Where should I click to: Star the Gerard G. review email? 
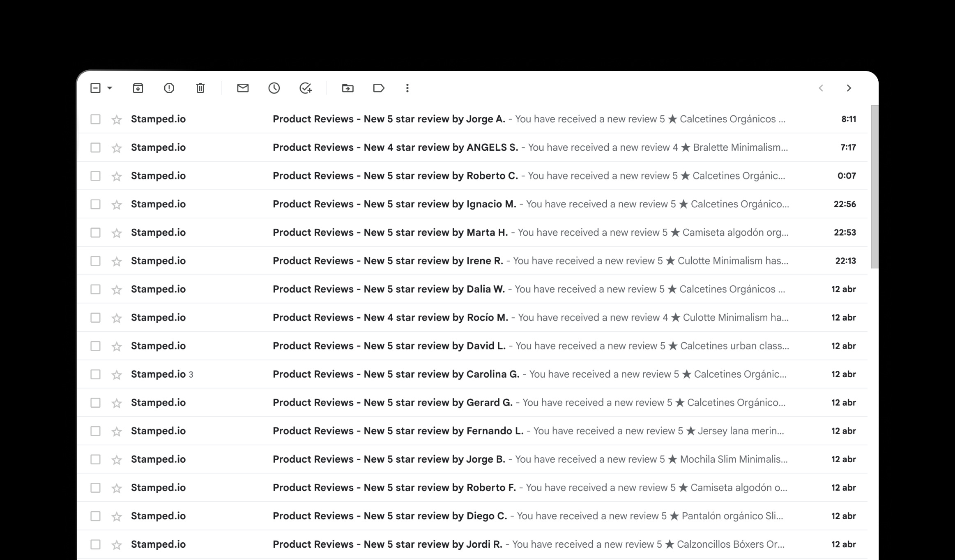[117, 403]
